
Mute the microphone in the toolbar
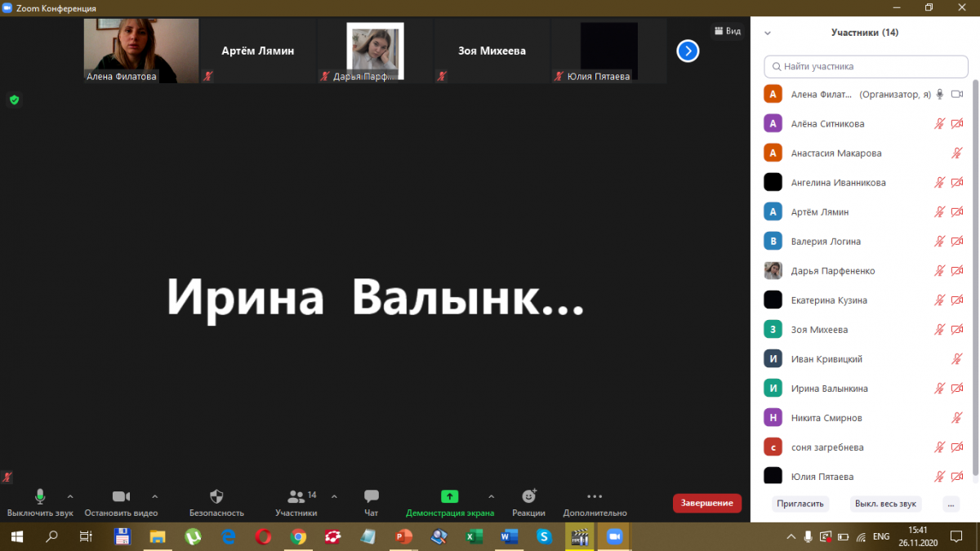point(39,496)
